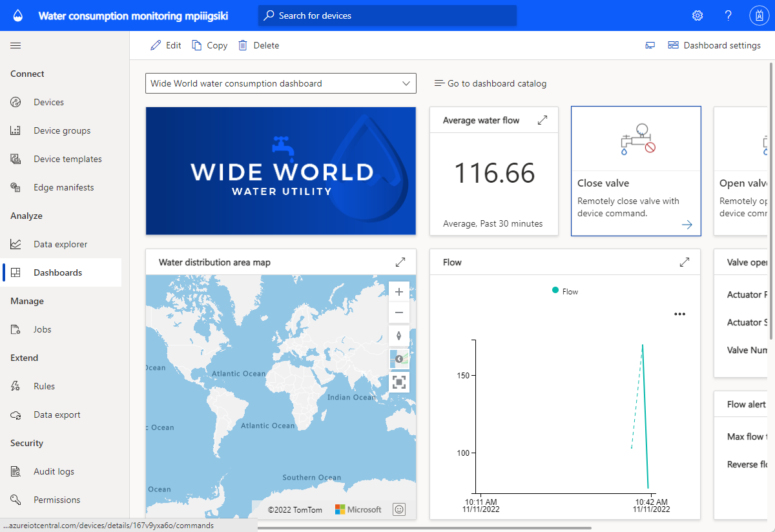
Task: Open Device groups in sidebar
Action: pos(61,130)
